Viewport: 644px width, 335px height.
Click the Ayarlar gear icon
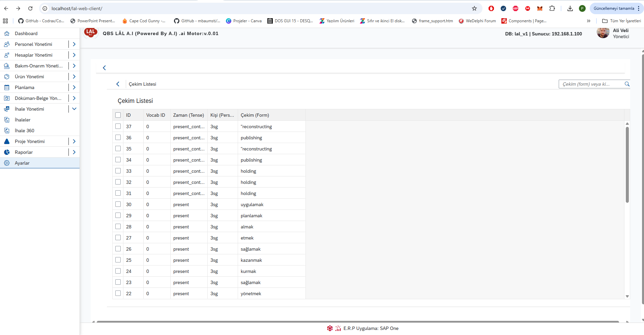coord(7,163)
